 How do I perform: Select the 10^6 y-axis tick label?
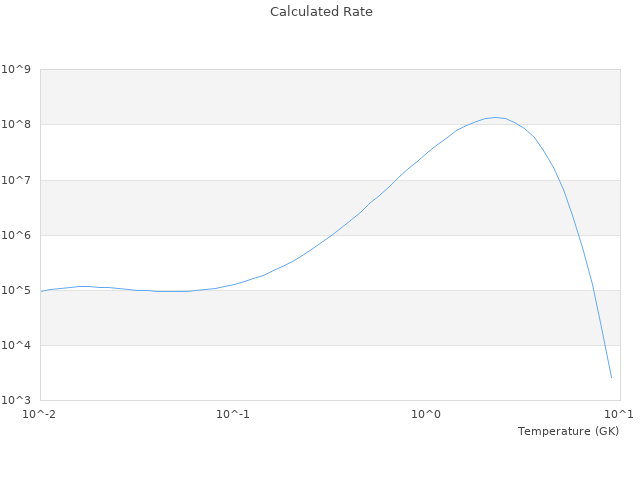pyautogui.click(x=16, y=235)
